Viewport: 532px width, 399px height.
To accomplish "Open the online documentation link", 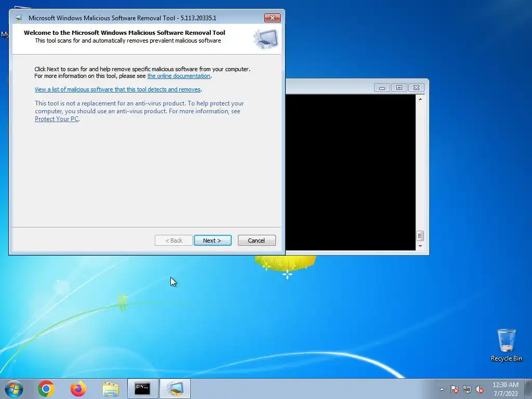I will [179, 76].
